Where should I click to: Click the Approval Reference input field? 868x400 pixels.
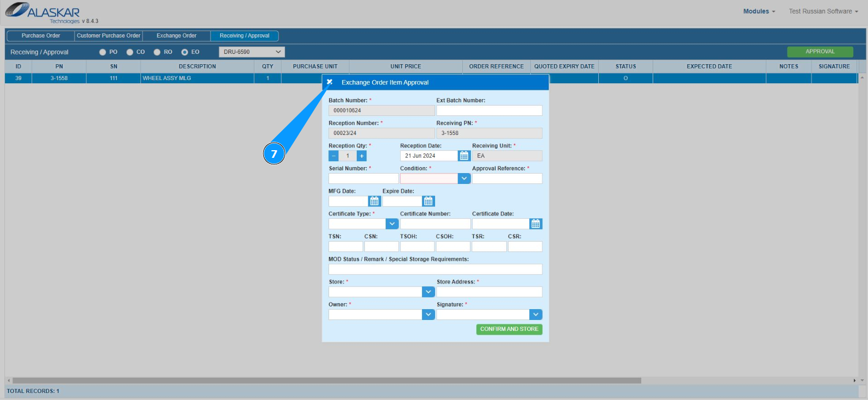[x=507, y=179]
